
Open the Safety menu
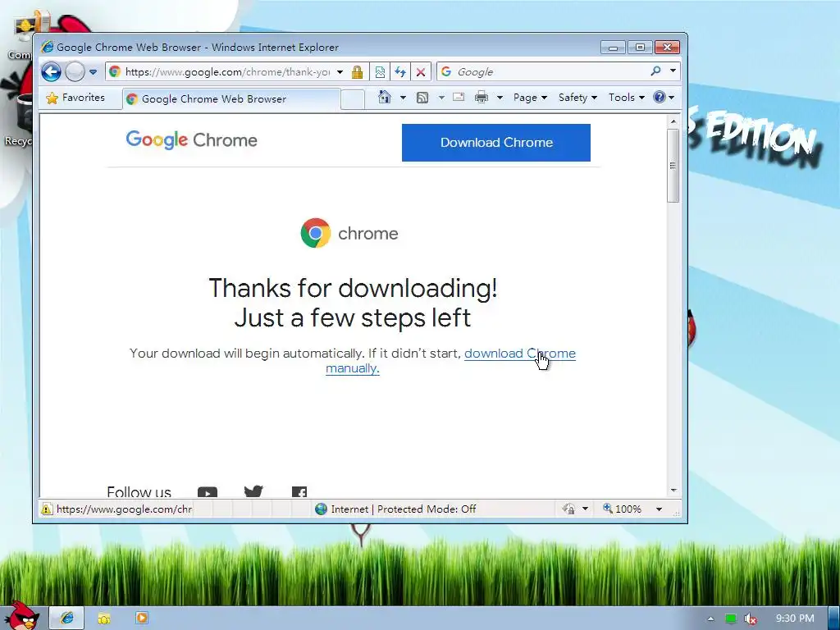click(x=577, y=98)
